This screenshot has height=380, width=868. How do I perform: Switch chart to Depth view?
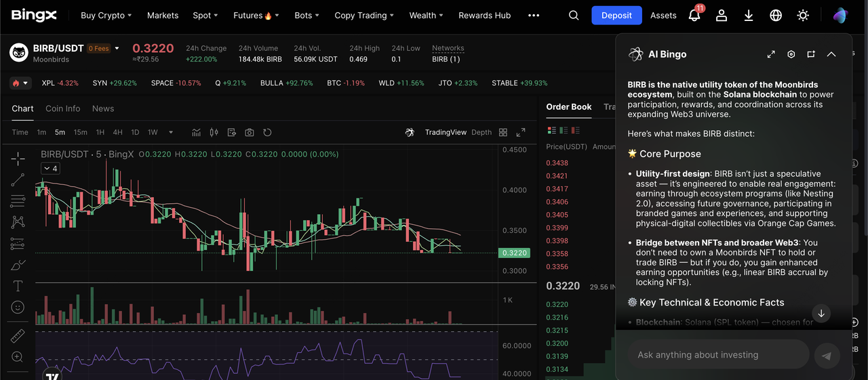[481, 132]
